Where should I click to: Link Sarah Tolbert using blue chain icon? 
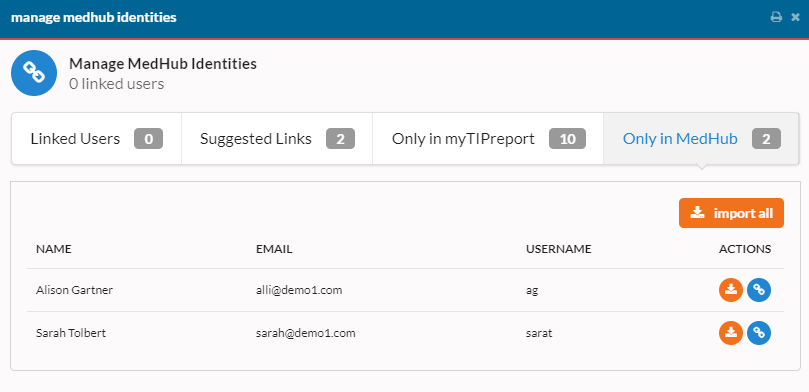coord(759,333)
